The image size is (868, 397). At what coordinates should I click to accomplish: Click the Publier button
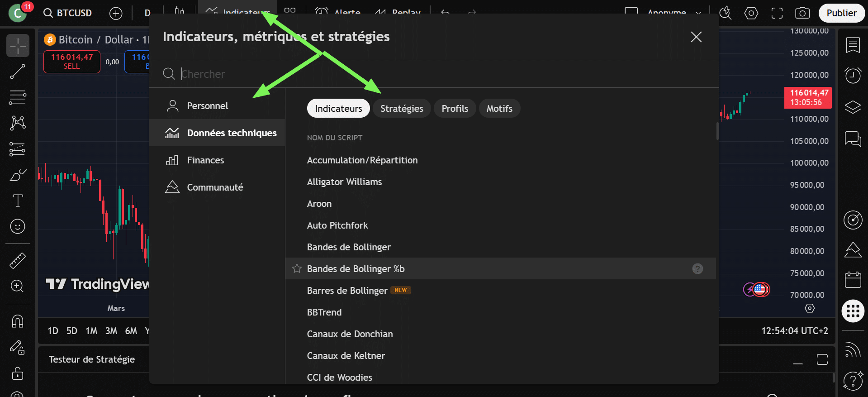(x=841, y=13)
